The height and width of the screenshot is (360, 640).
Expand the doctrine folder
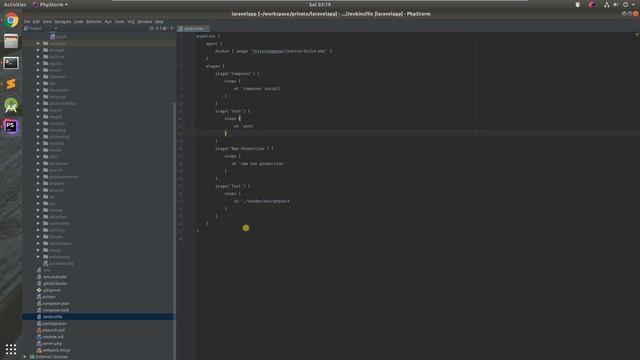tap(38, 57)
